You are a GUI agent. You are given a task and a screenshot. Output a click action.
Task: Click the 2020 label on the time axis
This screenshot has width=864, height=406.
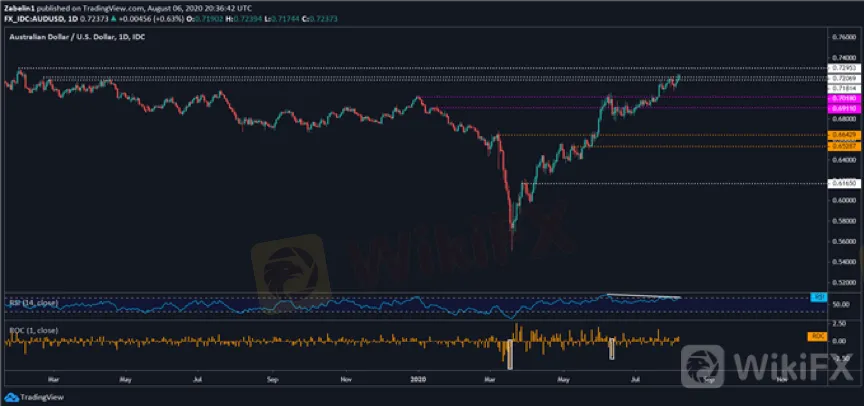click(x=418, y=379)
